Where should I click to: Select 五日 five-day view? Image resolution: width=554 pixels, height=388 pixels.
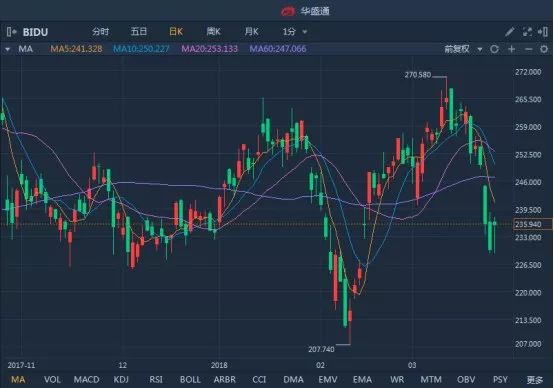[138, 32]
